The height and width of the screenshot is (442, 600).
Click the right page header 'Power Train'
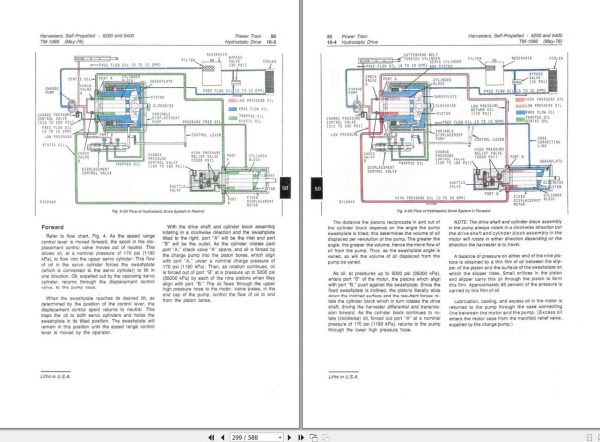point(354,36)
